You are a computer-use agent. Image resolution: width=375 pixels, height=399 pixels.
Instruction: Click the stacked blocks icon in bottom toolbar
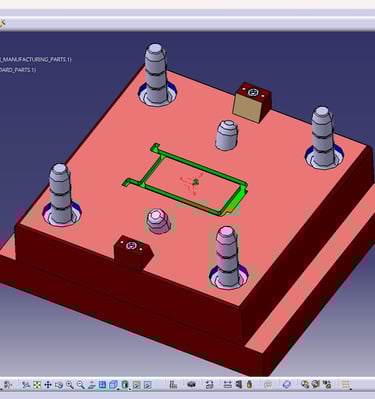(173, 385)
